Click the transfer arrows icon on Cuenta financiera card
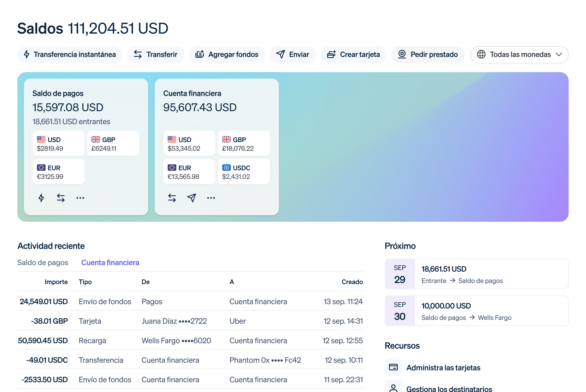Screen dimensions: 586x392 point(172,198)
